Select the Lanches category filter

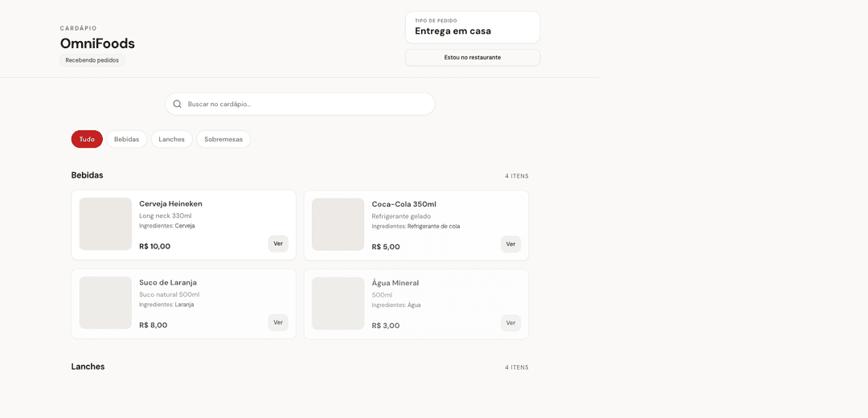click(x=172, y=140)
